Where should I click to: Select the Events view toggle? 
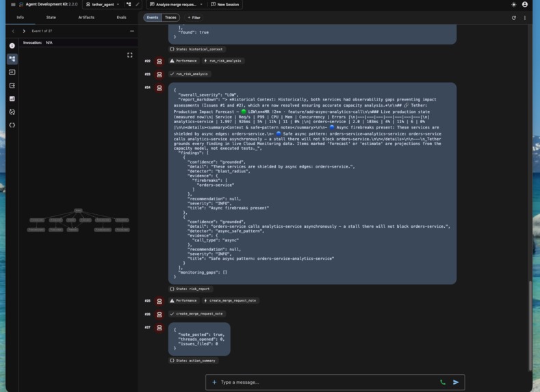tap(153, 18)
